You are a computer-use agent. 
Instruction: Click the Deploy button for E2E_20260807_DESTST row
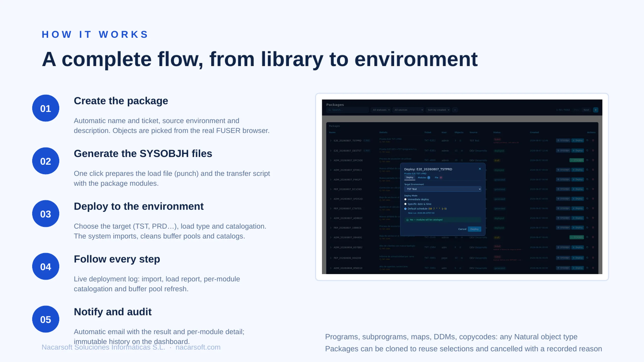(x=578, y=150)
